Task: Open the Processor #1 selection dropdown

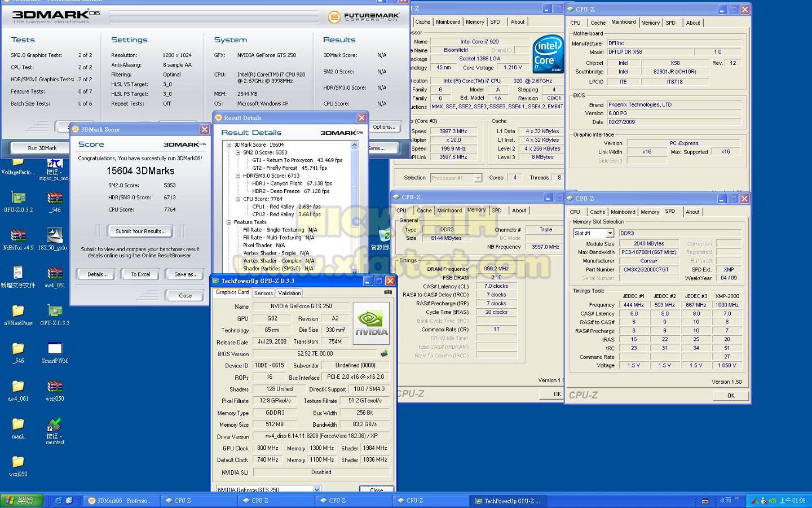Action: [x=478, y=178]
